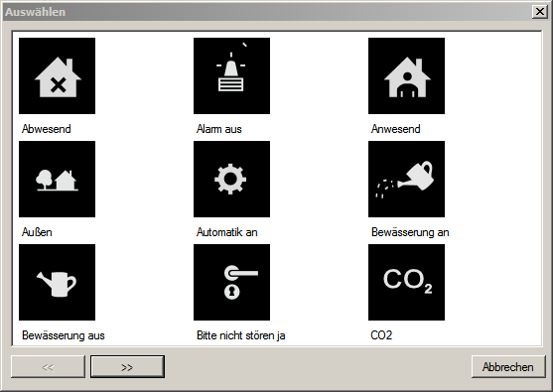Select the Bewässerung an pouring watering can icon

[x=407, y=179]
